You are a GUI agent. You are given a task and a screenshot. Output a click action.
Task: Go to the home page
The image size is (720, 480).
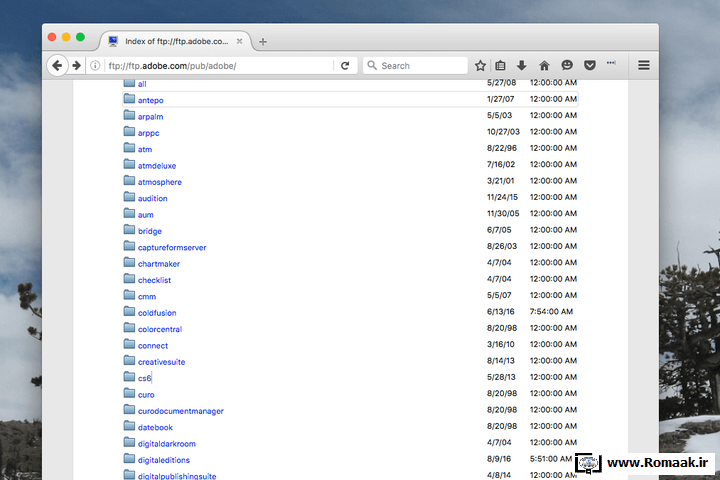544,66
